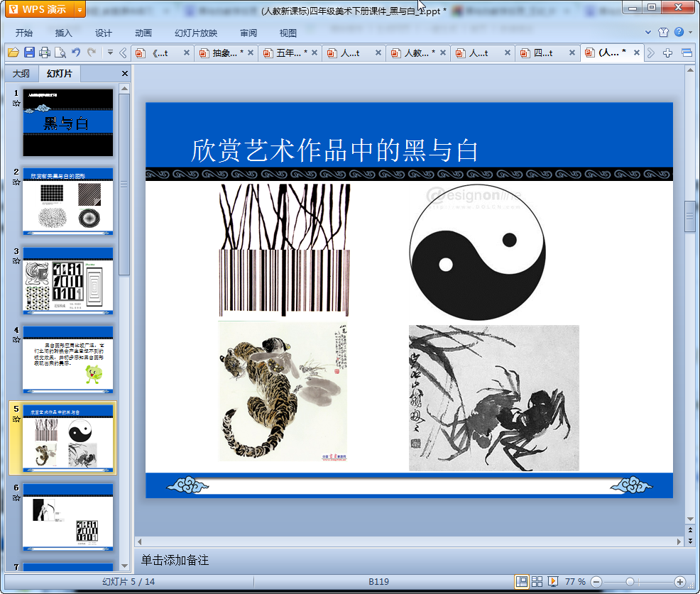The image size is (700, 594).
Task: Click animation star icon beside slide 5
Action: point(16,419)
